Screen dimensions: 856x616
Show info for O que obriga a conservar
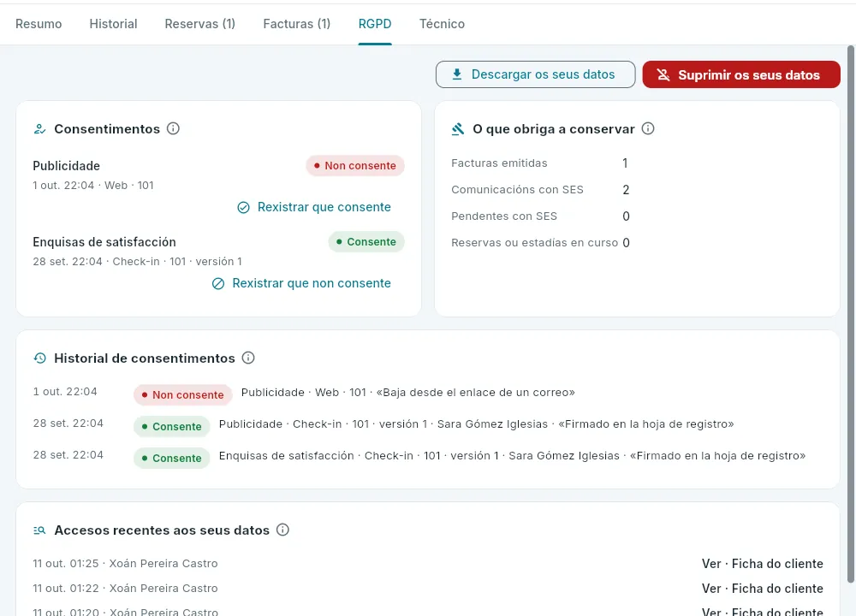[648, 129]
